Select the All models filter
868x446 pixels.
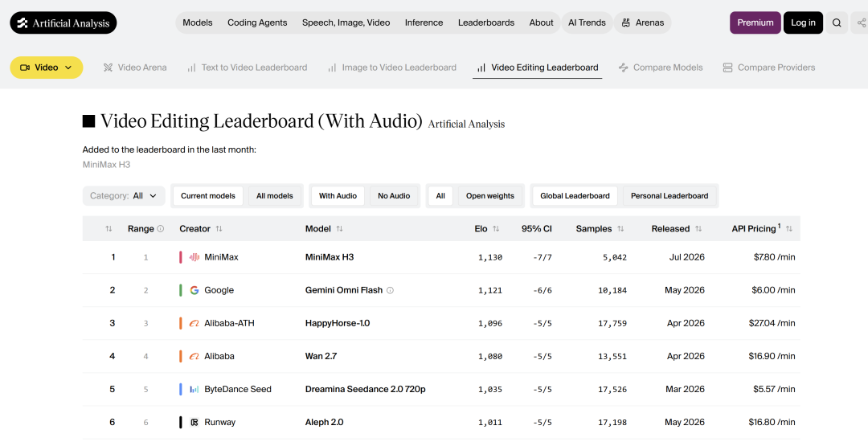tap(275, 196)
